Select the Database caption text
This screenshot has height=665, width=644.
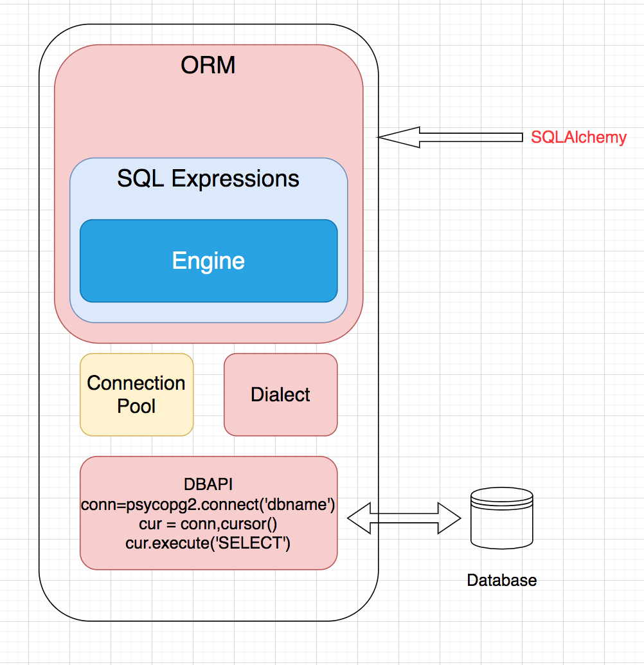(502, 580)
